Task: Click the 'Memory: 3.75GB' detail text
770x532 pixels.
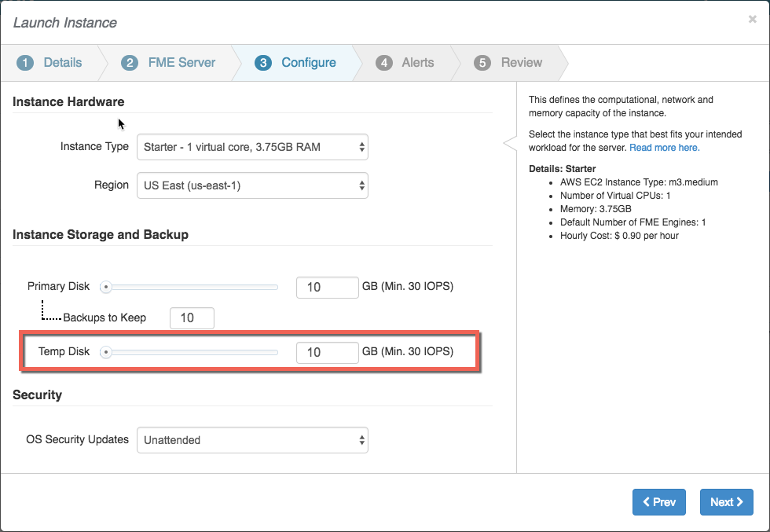Action: [x=596, y=209]
